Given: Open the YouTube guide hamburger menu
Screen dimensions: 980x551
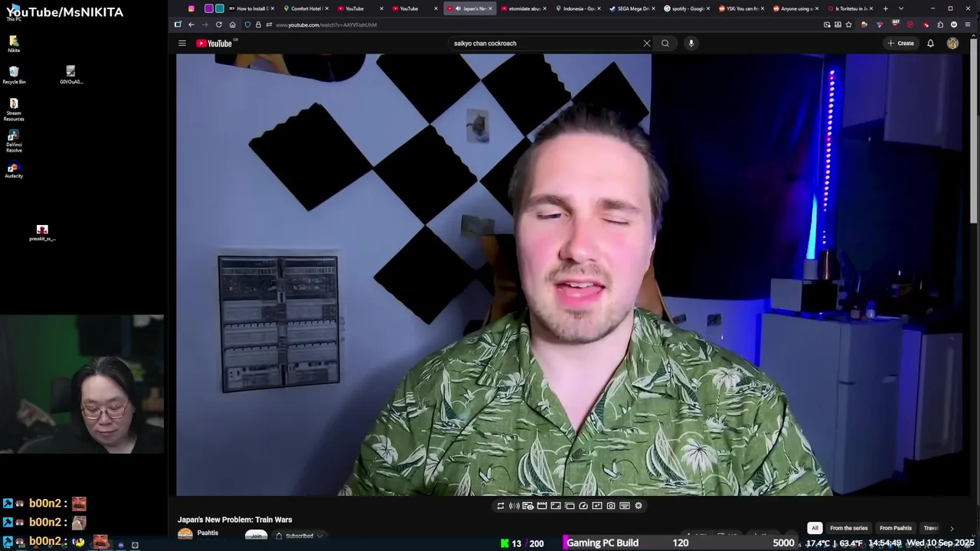Looking at the screenshot, I should [x=182, y=43].
